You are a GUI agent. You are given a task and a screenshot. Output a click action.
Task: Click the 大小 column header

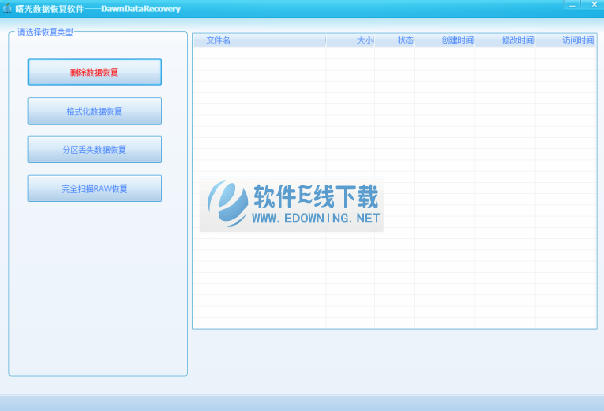364,41
